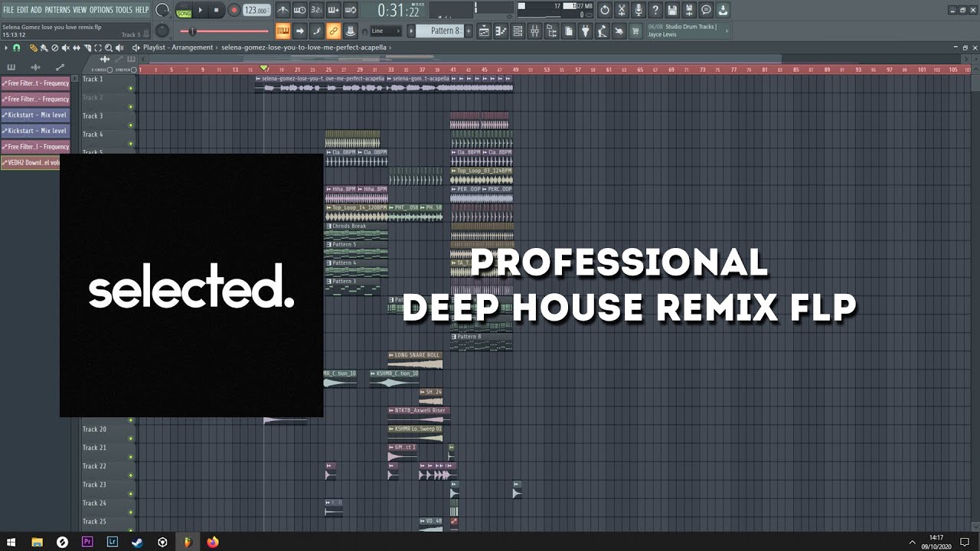Mute Track 20 with its green light
Image resolution: width=980 pixels, height=551 pixels.
click(131, 439)
